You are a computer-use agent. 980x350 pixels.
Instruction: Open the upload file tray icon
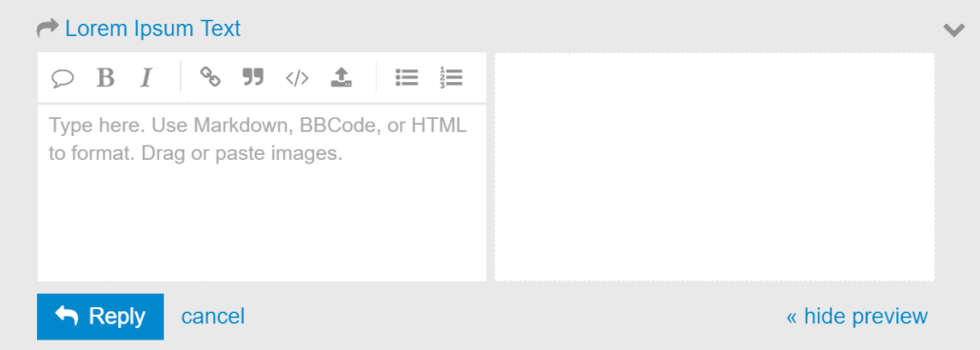tap(342, 77)
